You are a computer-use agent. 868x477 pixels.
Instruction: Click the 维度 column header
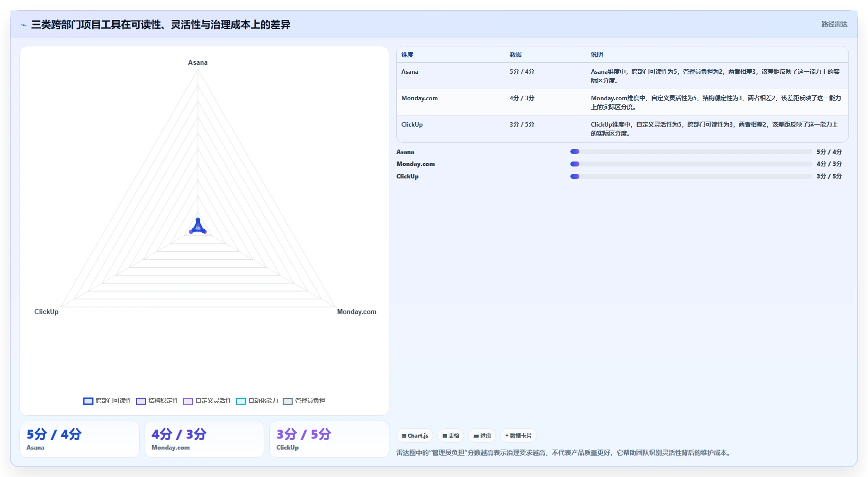[407, 55]
